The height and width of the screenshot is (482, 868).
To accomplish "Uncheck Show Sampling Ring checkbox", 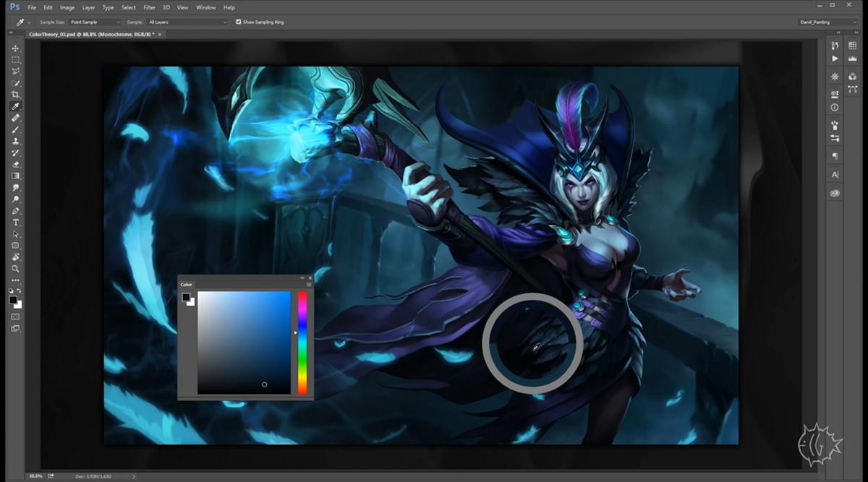I will click(x=239, y=22).
